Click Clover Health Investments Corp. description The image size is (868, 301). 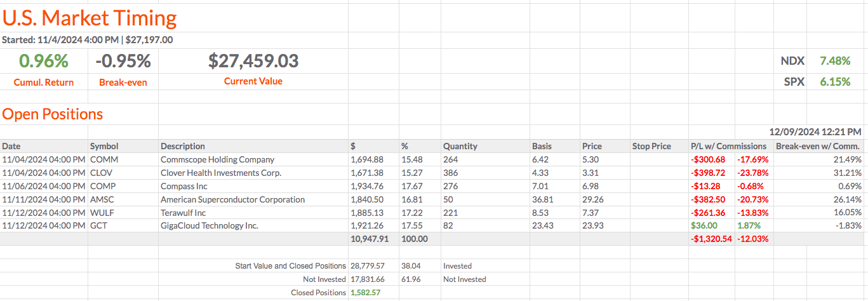221,173
